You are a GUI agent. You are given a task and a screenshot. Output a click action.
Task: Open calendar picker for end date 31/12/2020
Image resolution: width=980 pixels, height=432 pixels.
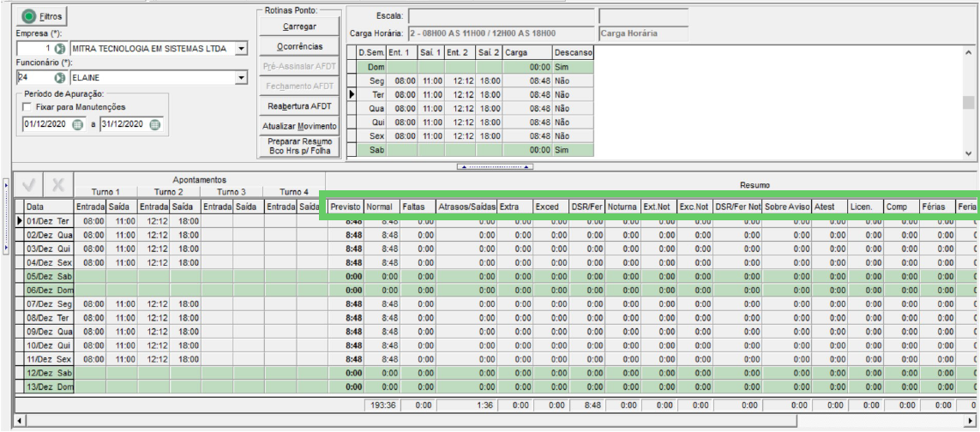[x=155, y=123]
